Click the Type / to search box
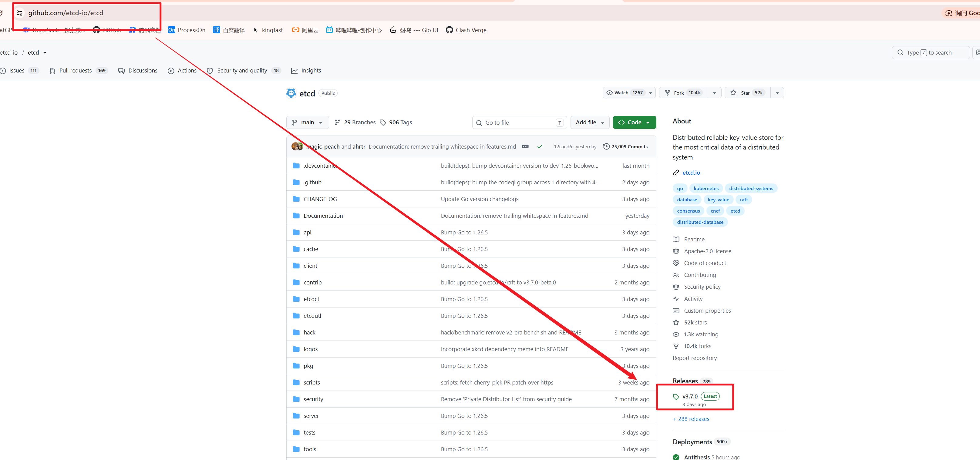The image size is (980, 460). 931,52
